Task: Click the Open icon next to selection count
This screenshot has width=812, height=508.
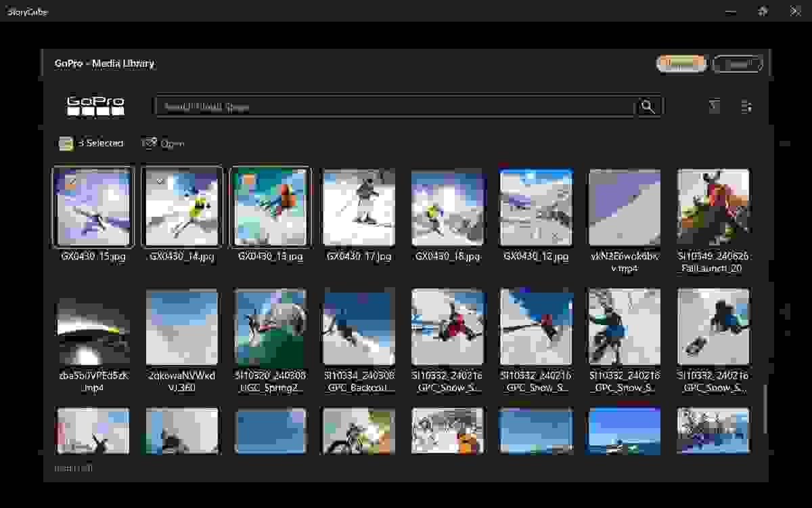Action: click(149, 143)
